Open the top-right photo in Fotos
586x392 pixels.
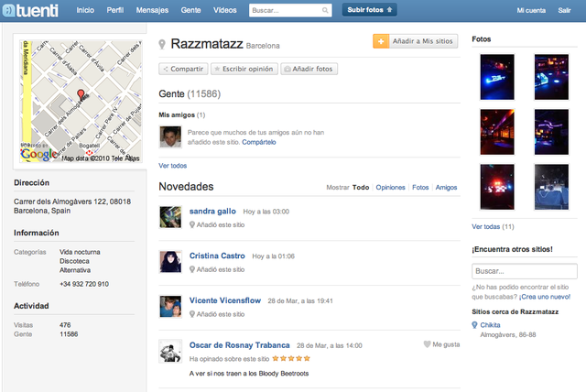(x=551, y=77)
